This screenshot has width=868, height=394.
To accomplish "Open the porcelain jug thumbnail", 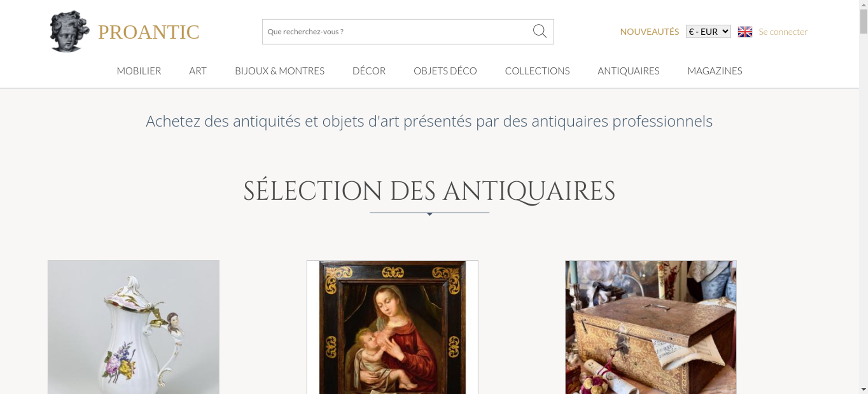I will [x=133, y=327].
